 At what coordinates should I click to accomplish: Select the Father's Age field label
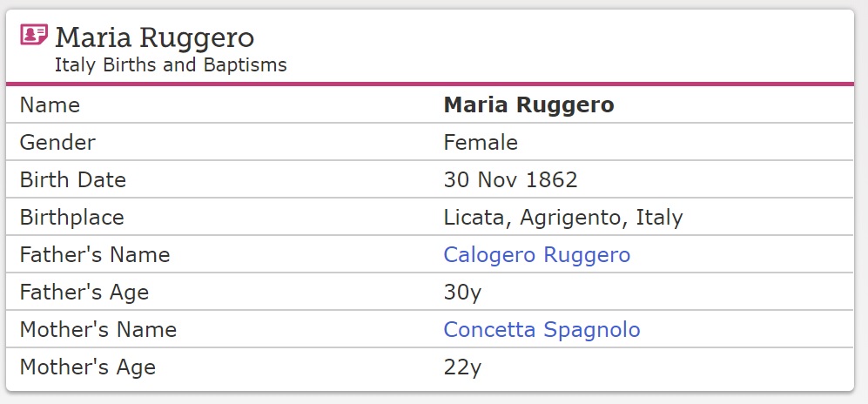point(84,293)
